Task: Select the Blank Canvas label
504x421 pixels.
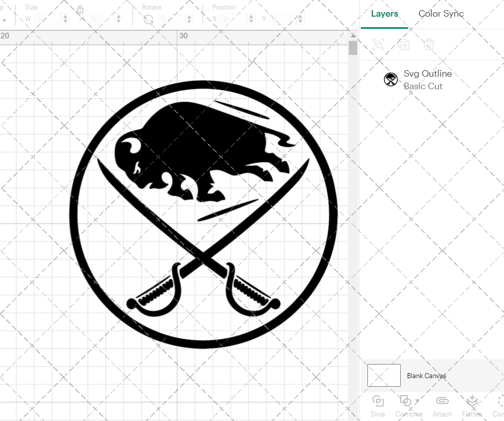Action: pos(426,376)
